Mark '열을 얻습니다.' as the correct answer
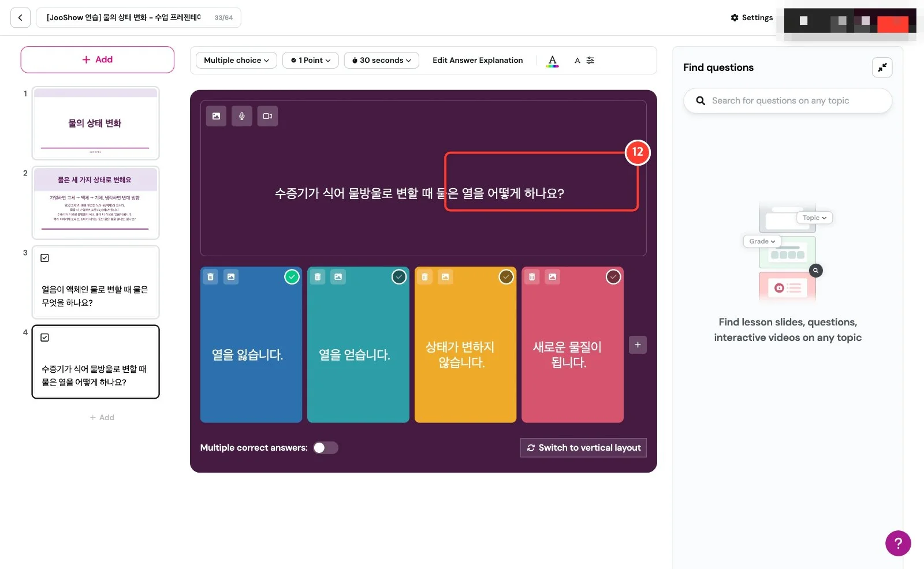924x569 pixels. 399,277
